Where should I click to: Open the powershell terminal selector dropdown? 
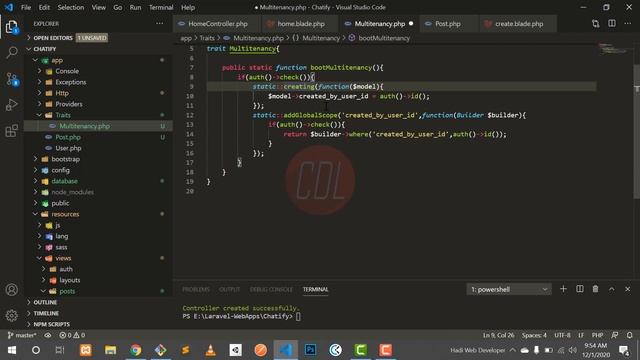pos(509,289)
